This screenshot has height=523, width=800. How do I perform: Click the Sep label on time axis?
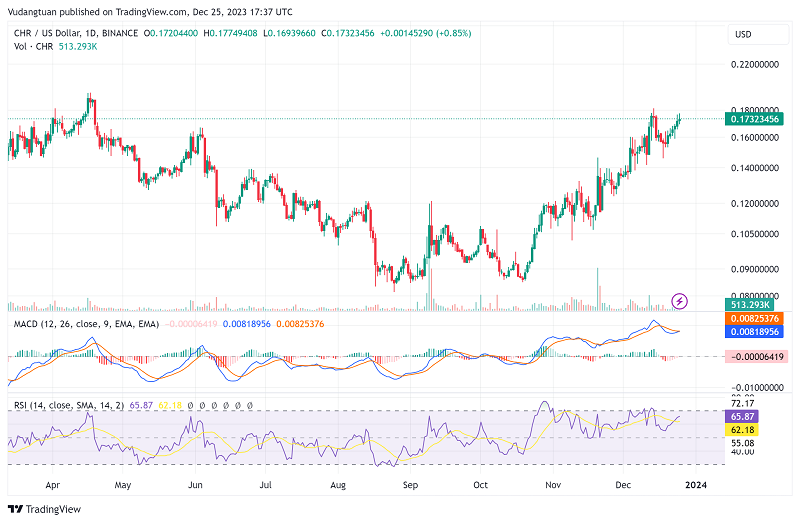[409, 483]
